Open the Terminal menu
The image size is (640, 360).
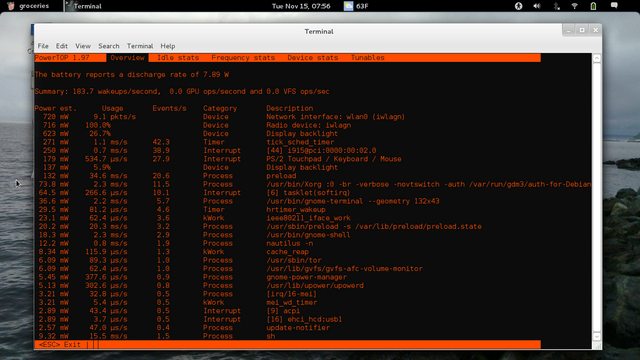(x=140, y=46)
